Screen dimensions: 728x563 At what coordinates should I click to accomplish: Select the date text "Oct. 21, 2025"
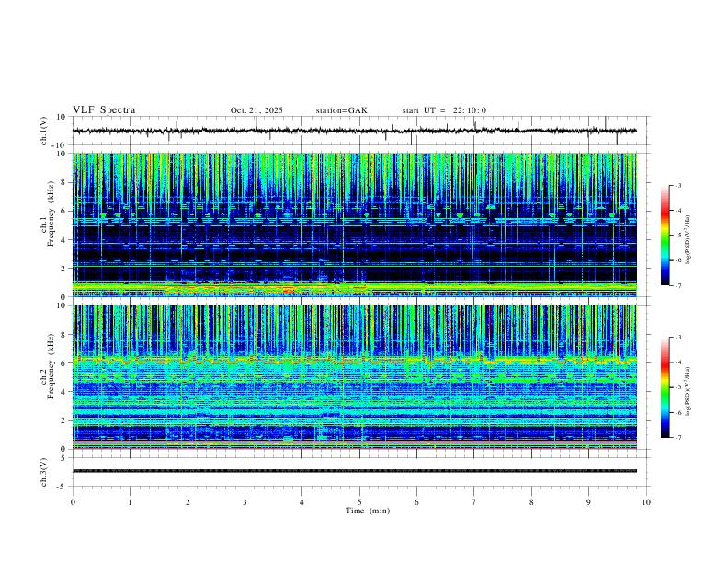[256, 110]
